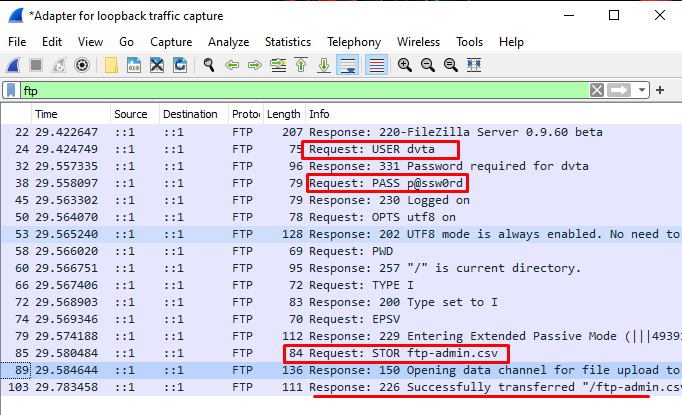The height and width of the screenshot is (415, 682).
Task: Select packet 79 Extended Passive Mode response
Action: tap(341, 336)
